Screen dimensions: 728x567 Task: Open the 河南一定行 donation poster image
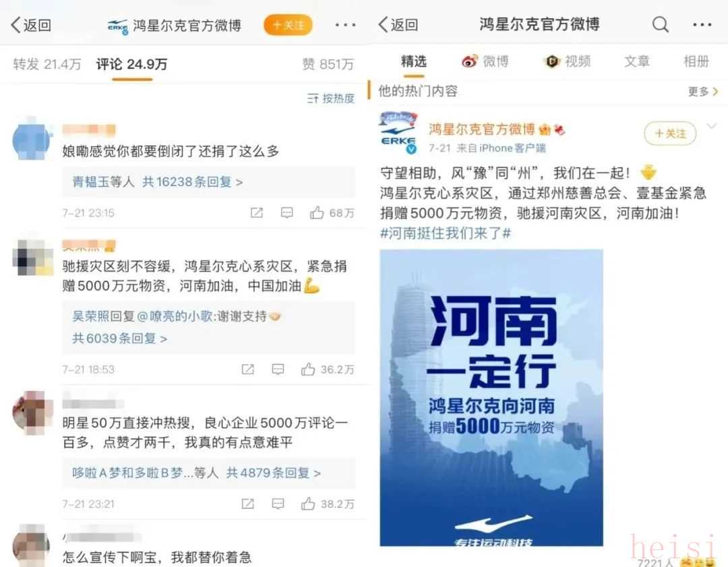click(x=491, y=398)
